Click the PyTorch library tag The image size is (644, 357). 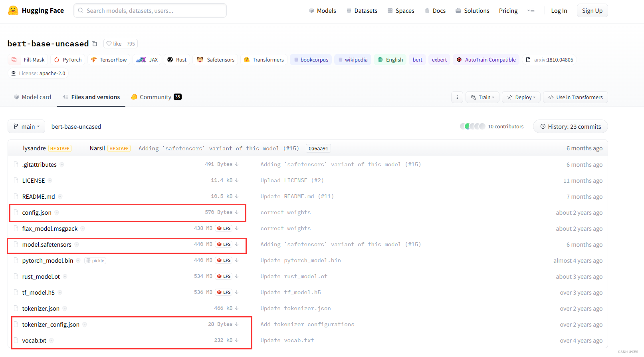tap(68, 60)
